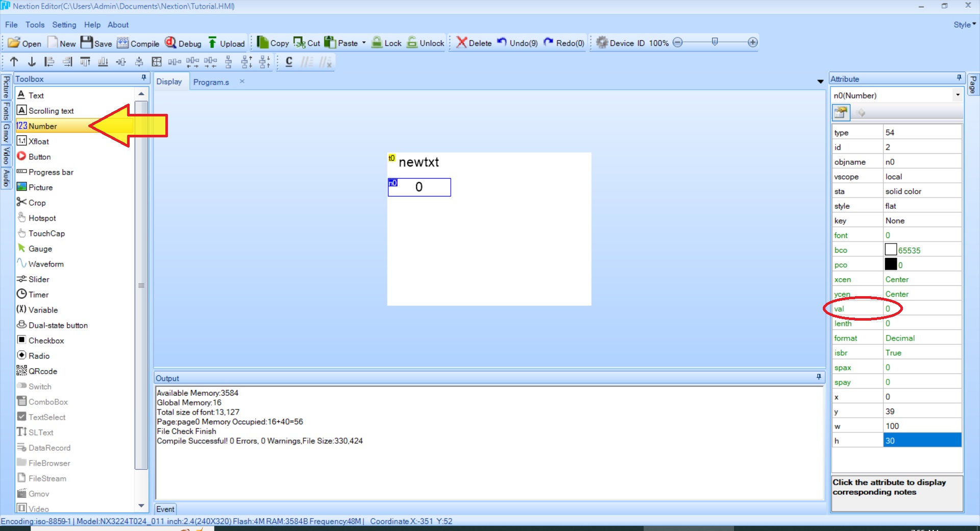Start Debug simulator from toolbar
980x531 pixels.
pos(183,43)
